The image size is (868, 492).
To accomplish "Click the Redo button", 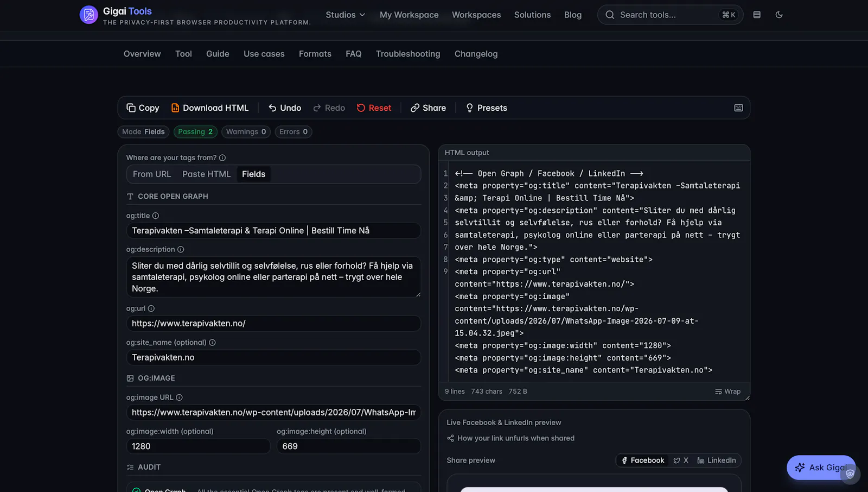I will click(329, 108).
